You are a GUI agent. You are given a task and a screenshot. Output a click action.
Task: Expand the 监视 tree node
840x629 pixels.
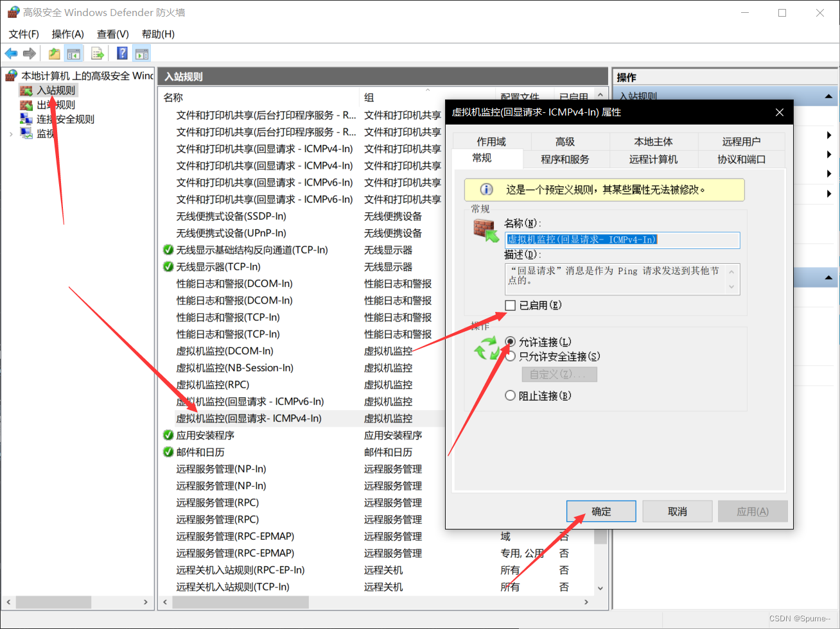(11, 134)
